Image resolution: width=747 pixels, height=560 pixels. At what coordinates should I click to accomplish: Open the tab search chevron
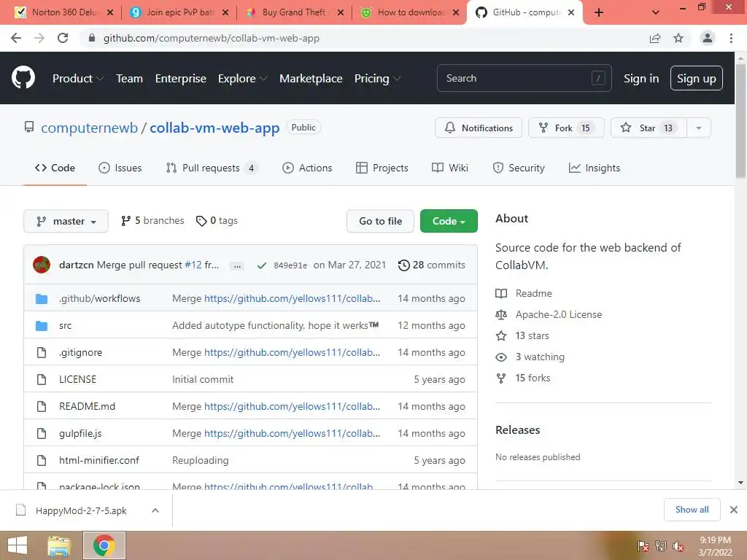click(x=656, y=13)
